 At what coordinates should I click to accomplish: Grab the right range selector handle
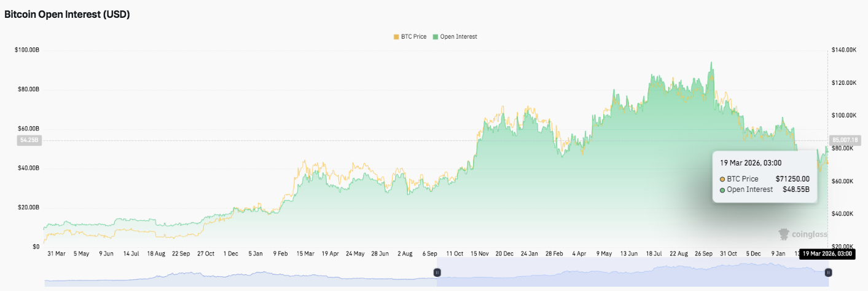click(828, 272)
